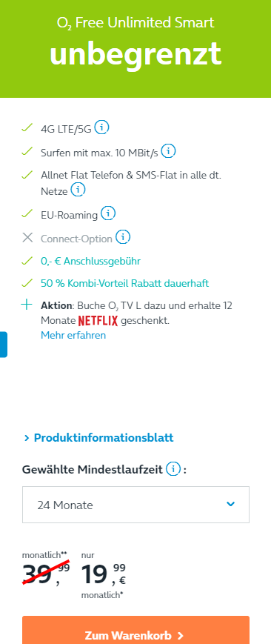Click the 19,99 € monthly price
This screenshot has height=644, width=271.
[x=104, y=574]
